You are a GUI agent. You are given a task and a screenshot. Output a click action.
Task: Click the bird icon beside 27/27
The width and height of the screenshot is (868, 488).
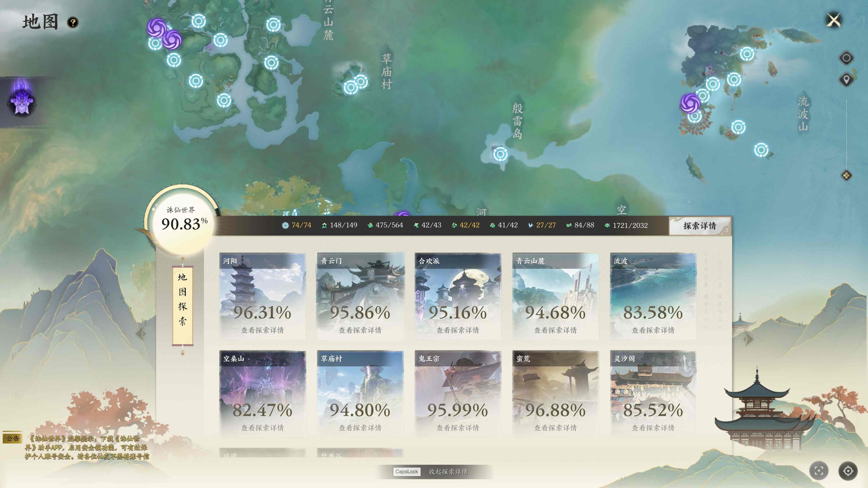[531, 225]
